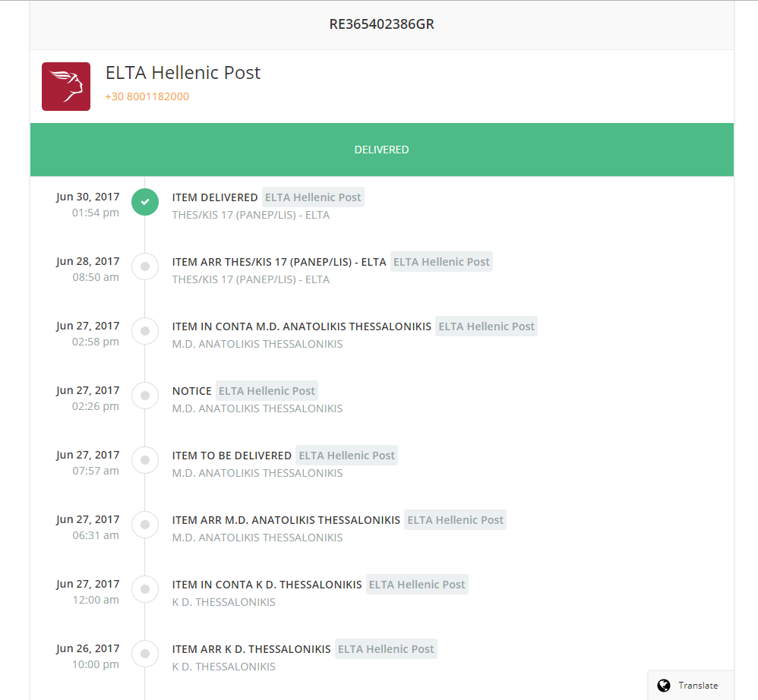Click timeline marker for 12:00 am event
The image size is (758, 700).
pyautogui.click(x=144, y=589)
